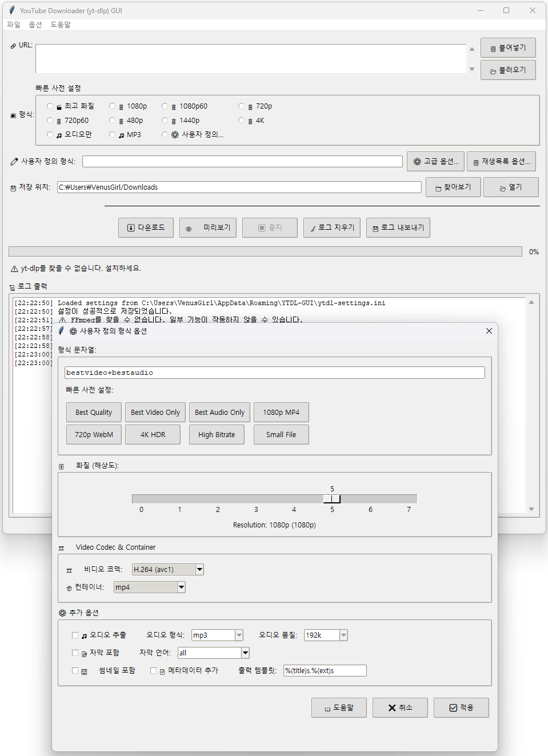Click the download progress bar
The image size is (548, 756).
pos(265,251)
